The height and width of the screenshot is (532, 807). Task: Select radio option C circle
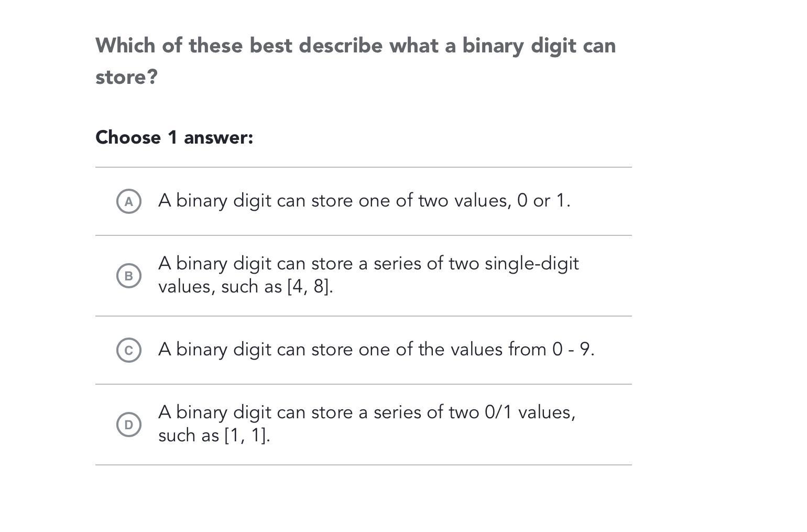coord(128,350)
